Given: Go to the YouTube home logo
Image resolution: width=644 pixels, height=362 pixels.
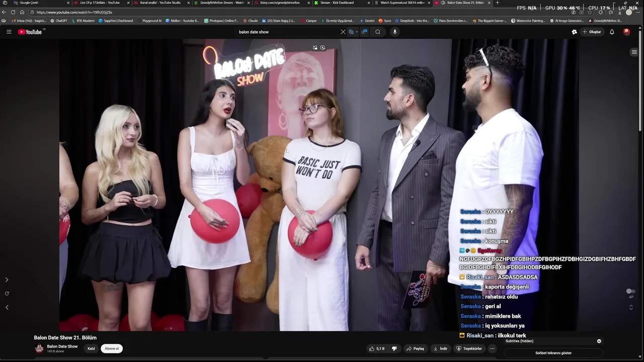Looking at the screenshot, I should [x=30, y=32].
